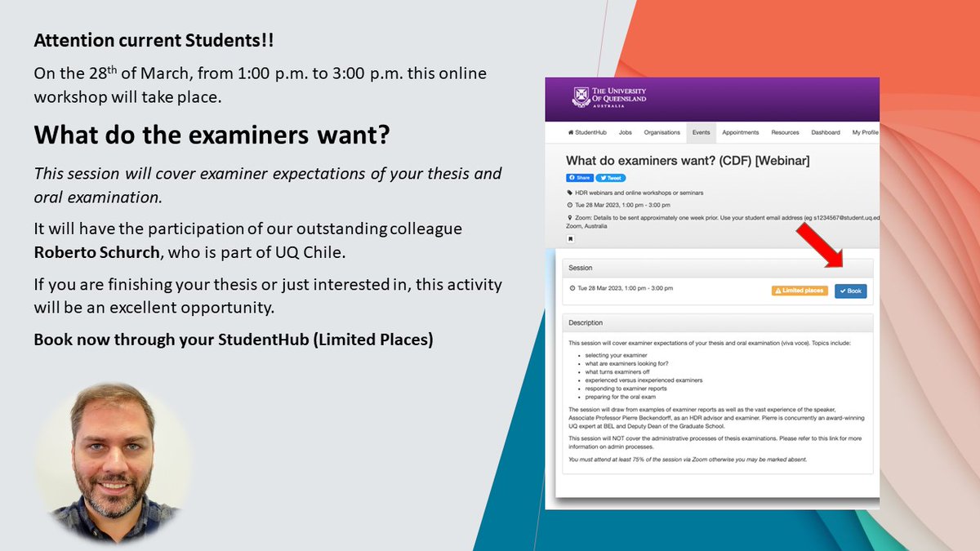Book the examiner webinar session
This screenshot has height=551, width=980.
pyautogui.click(x=850, y=291)
